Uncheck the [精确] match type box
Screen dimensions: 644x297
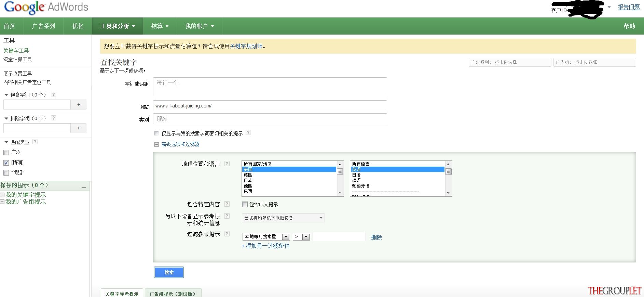[6, 163]
